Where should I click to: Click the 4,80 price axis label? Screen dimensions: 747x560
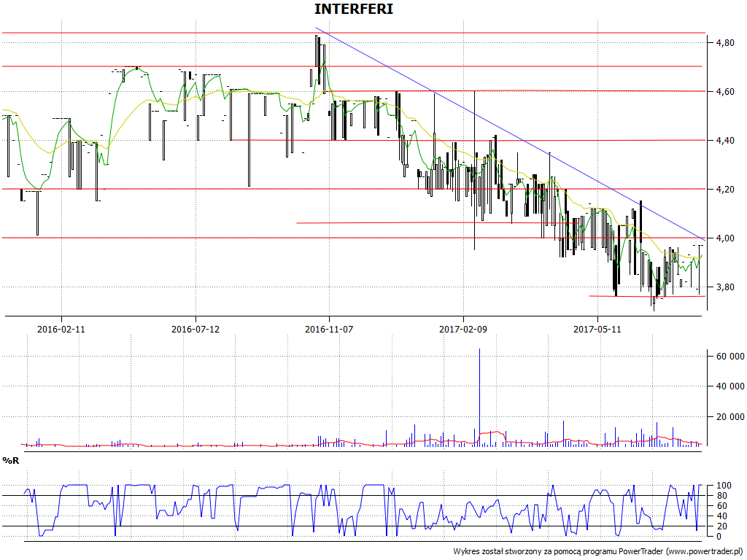tap(724, 43)
